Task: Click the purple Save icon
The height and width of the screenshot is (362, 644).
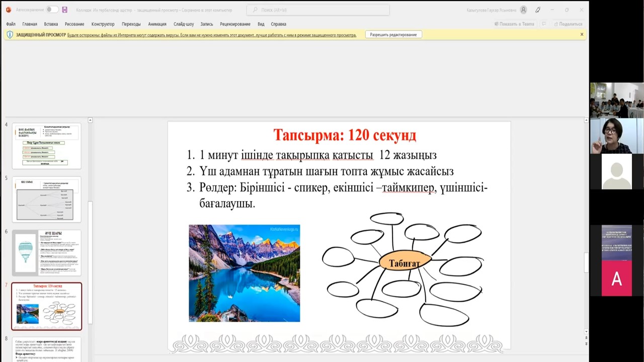Action: tap(64, 10)
